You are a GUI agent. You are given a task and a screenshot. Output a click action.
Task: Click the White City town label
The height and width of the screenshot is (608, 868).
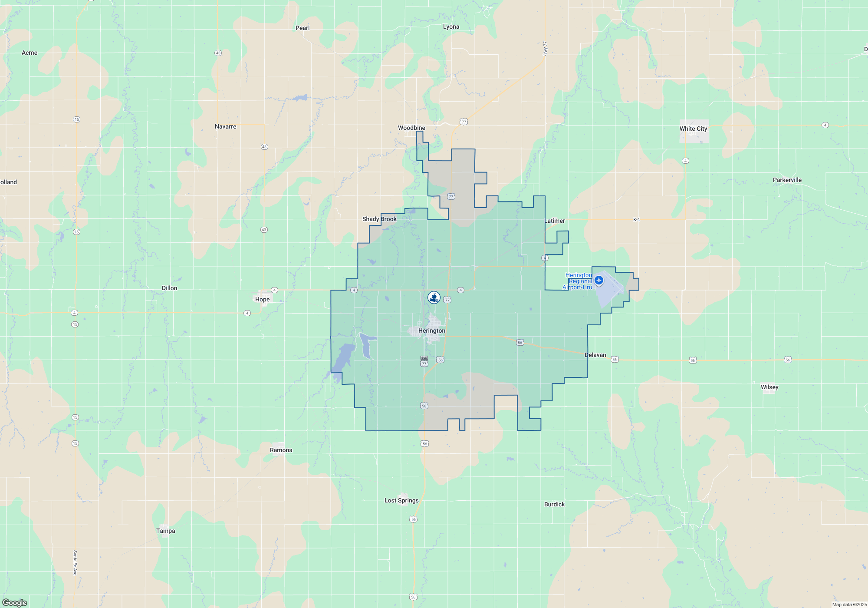693,129
